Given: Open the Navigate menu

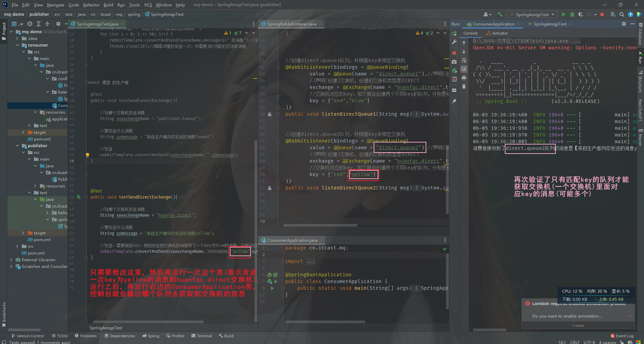Looking at the screenshot, I should tap(55, 5).
